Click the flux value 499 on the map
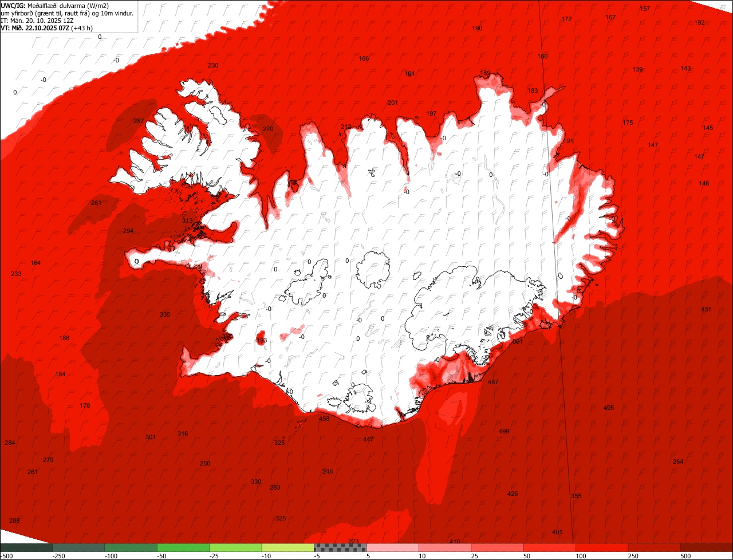This screenshot has height=560, width=733. (x=504, y=431)
